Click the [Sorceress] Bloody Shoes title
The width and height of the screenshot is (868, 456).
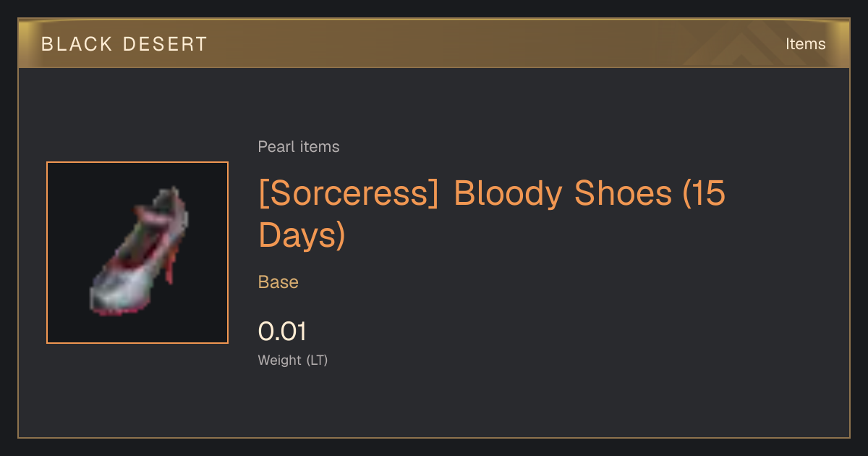[492, 214]
